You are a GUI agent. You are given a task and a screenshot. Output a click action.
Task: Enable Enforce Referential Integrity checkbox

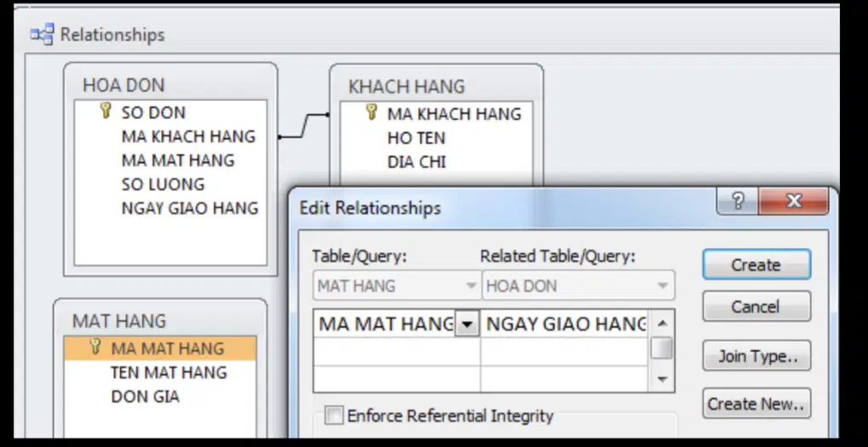click(334, 415)
